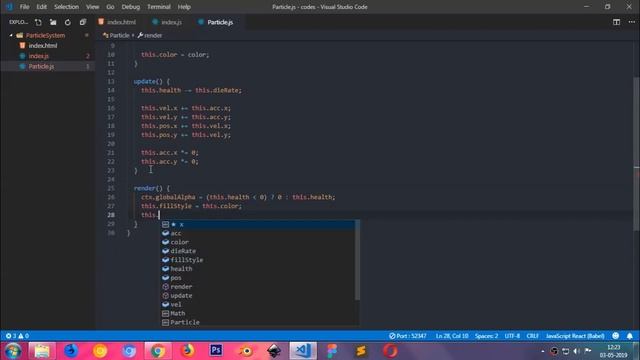
Task: Click the Particle breadcrumb
Action: click(116, 36)
